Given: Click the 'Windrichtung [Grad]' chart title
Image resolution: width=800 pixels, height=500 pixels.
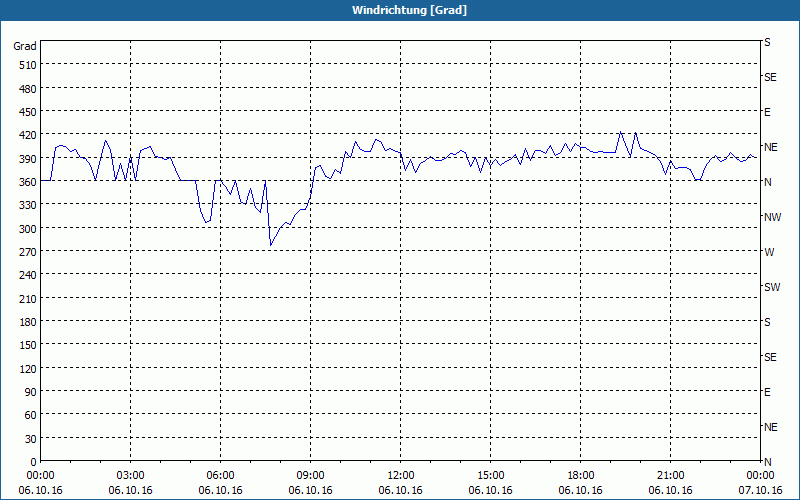Looking at the screenshot, I should click(x=409, y=10).
